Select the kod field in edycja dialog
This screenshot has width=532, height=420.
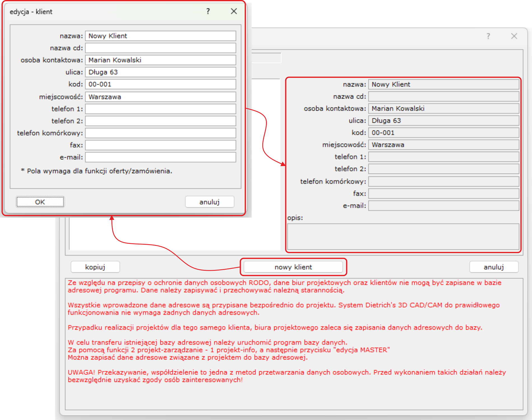[160, 84]
